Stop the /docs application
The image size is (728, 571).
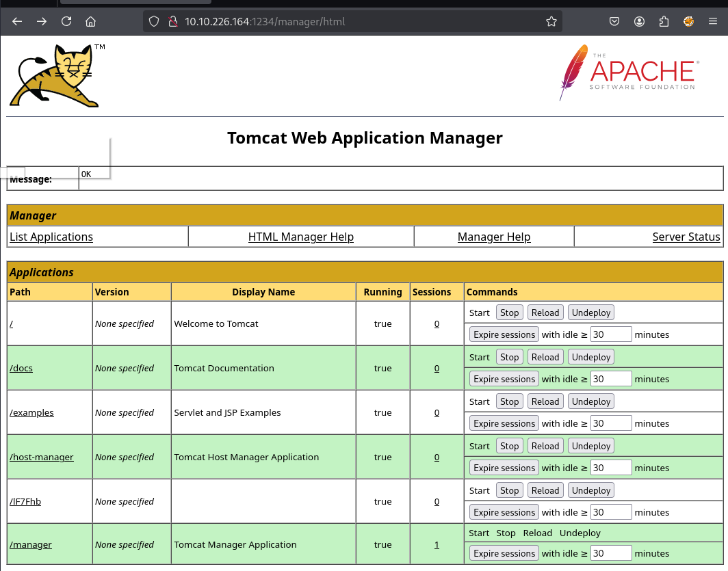(x=509, y=357)
